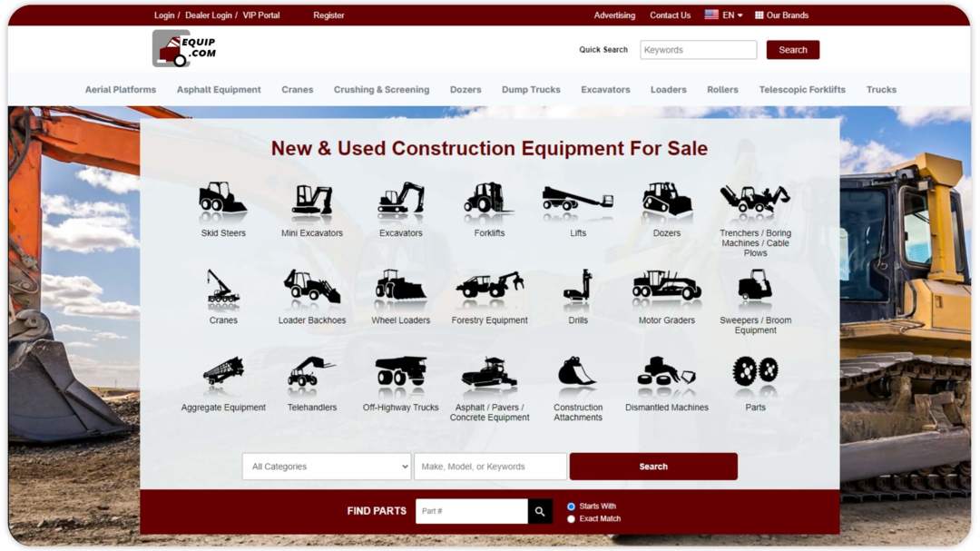Open Crushing & Screening nav item

point(381,90)
